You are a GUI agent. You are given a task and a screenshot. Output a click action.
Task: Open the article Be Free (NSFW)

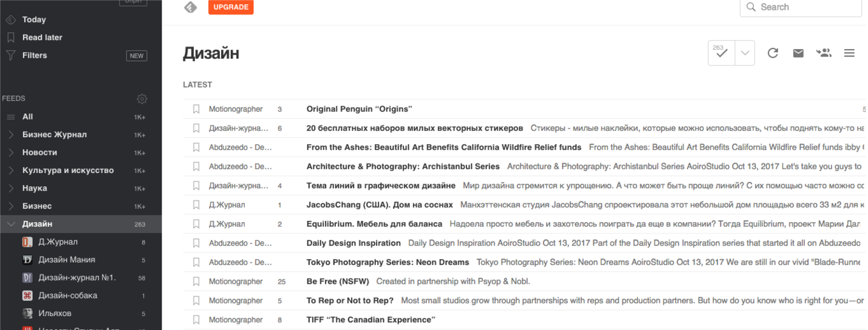(338, 281)
